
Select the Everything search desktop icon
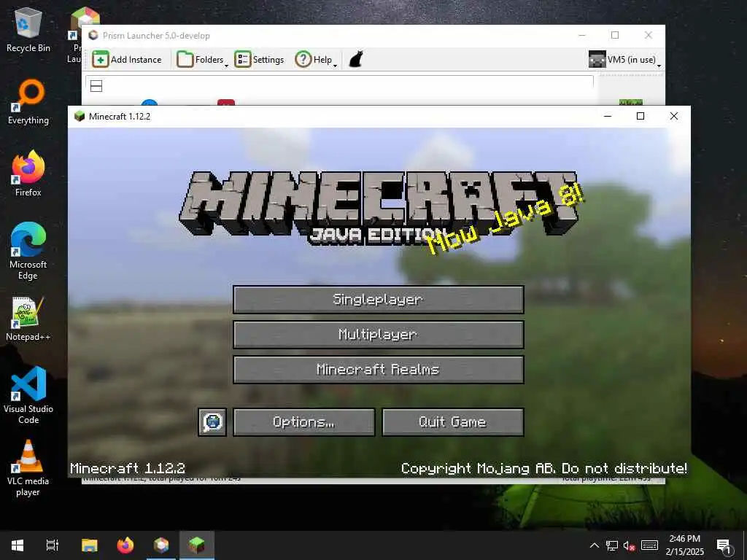tap(28, 102)
